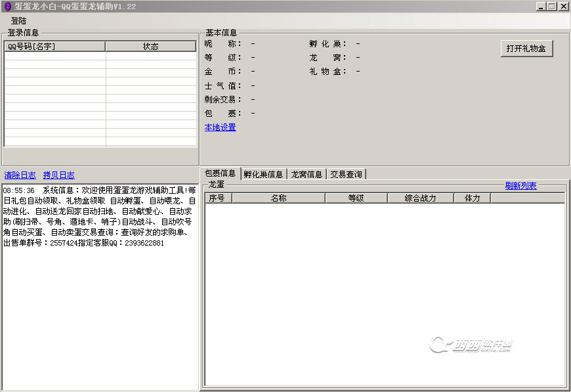Click the 刷新列表 link
The image size is (571, 392).
click(520, 186)
